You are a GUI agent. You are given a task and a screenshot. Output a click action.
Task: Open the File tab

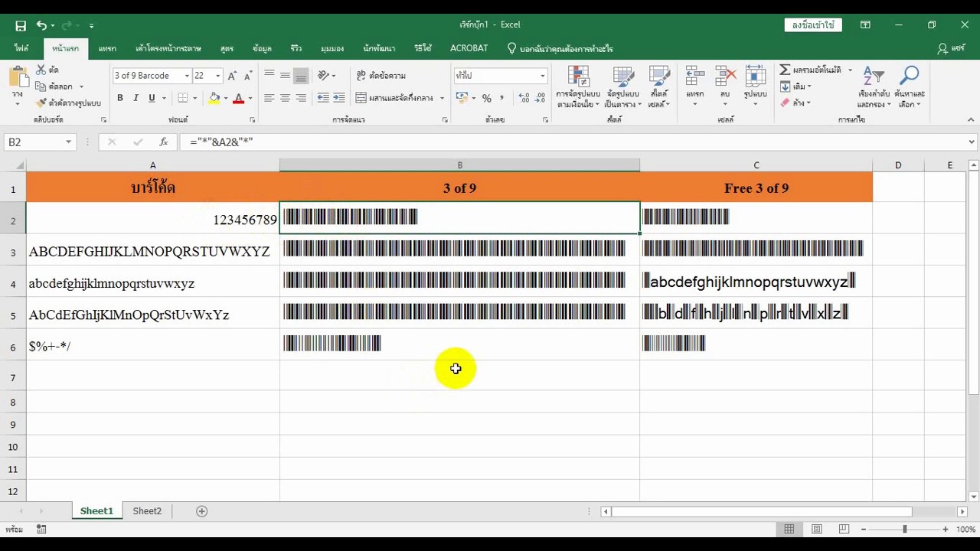(x=21, y=48)
